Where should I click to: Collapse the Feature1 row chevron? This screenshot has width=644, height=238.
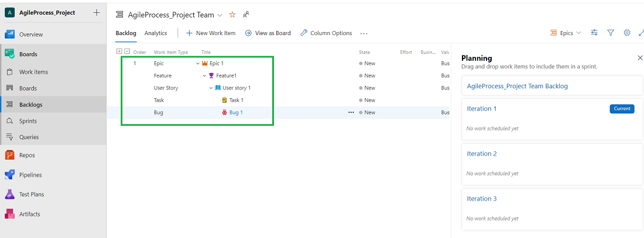pyautogui.click(x=204, y=75)
